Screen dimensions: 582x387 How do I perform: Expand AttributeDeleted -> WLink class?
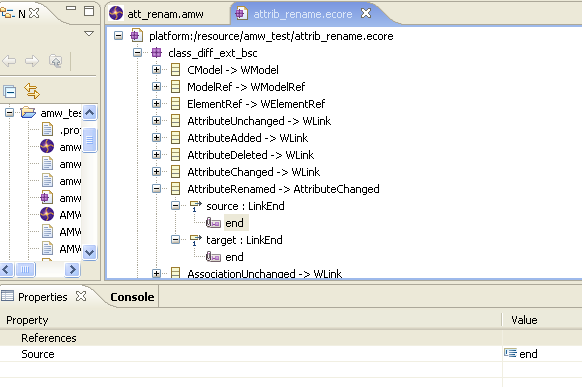click(x=156, y=155)
